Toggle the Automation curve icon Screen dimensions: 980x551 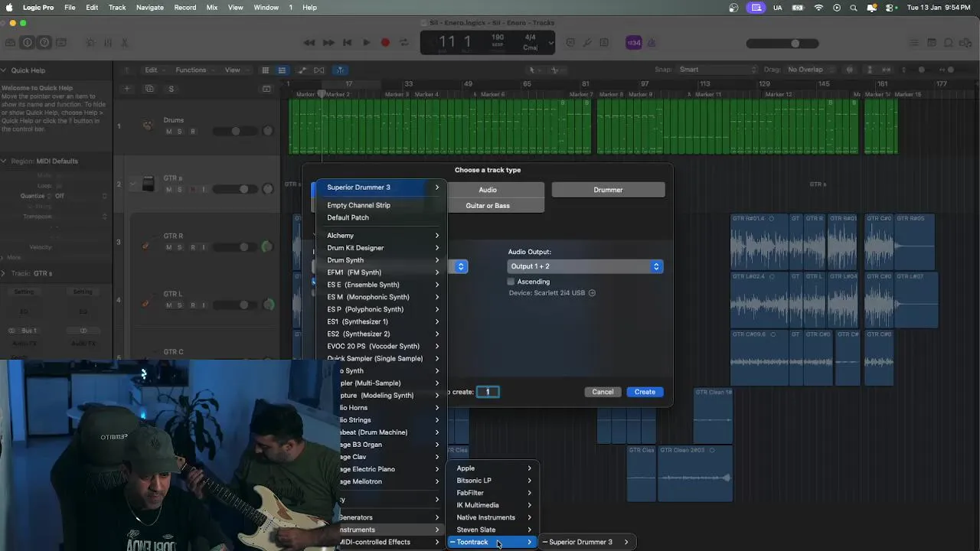[302, 70]
